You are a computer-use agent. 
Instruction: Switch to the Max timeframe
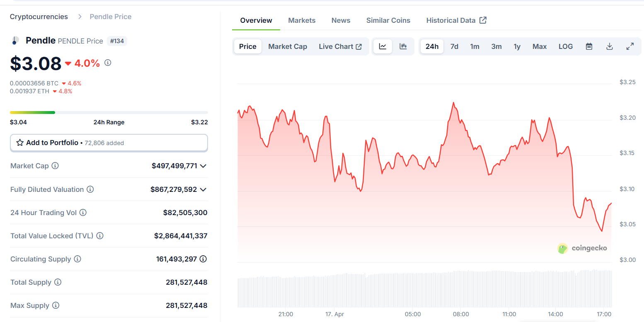(539, 46)
